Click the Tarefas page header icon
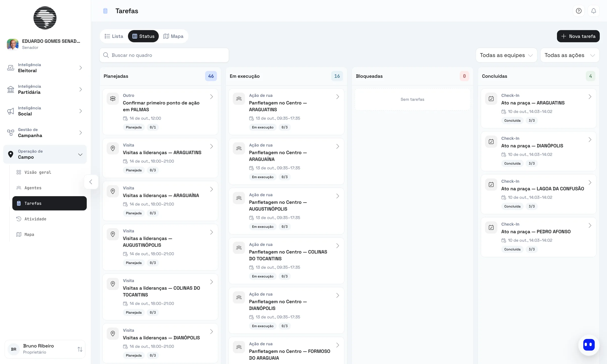The height and width of the screenshot is (364, 607). coord(105,11)
